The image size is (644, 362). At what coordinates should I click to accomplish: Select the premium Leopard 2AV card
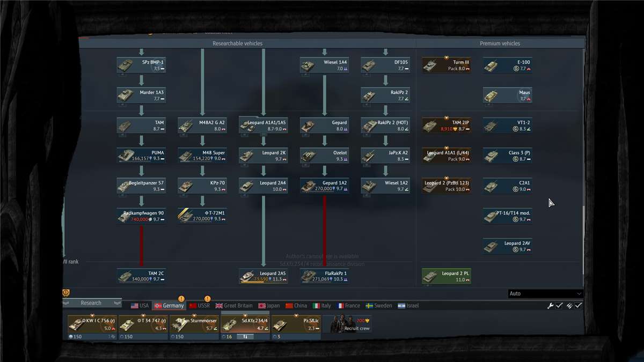pyautogui.click(x=508, y=246)
